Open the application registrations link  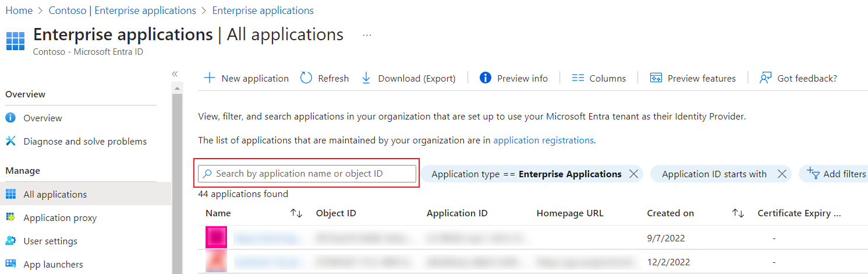pyautogui.click(x=543, y=140)
